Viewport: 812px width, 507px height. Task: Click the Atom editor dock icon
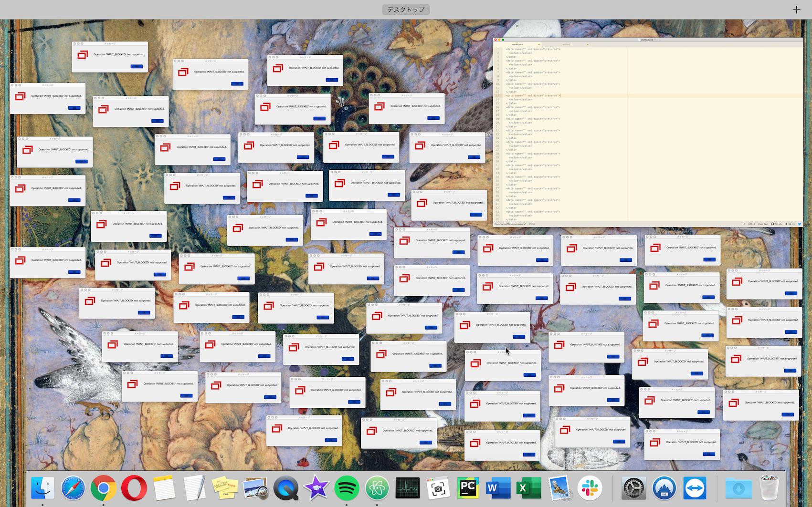377,488
